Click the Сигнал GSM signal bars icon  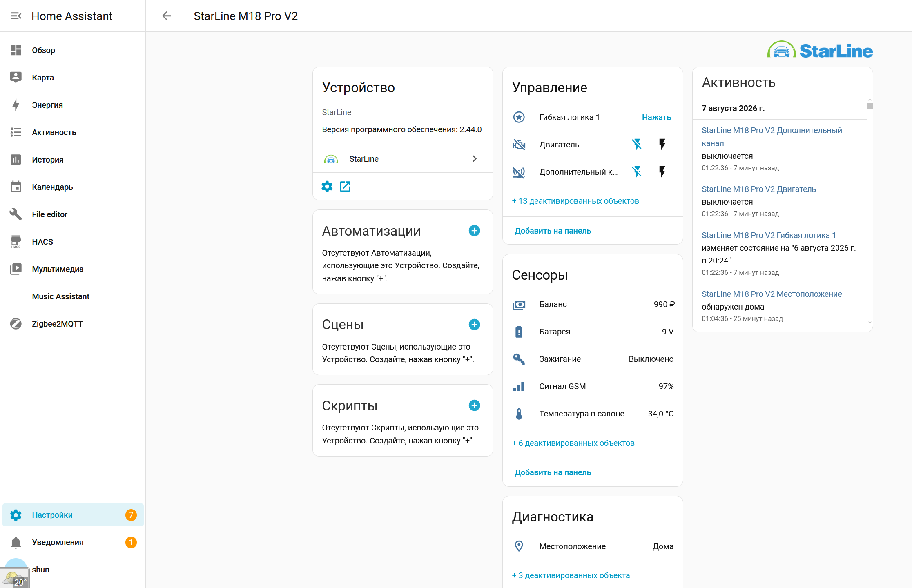click(519, 387)
